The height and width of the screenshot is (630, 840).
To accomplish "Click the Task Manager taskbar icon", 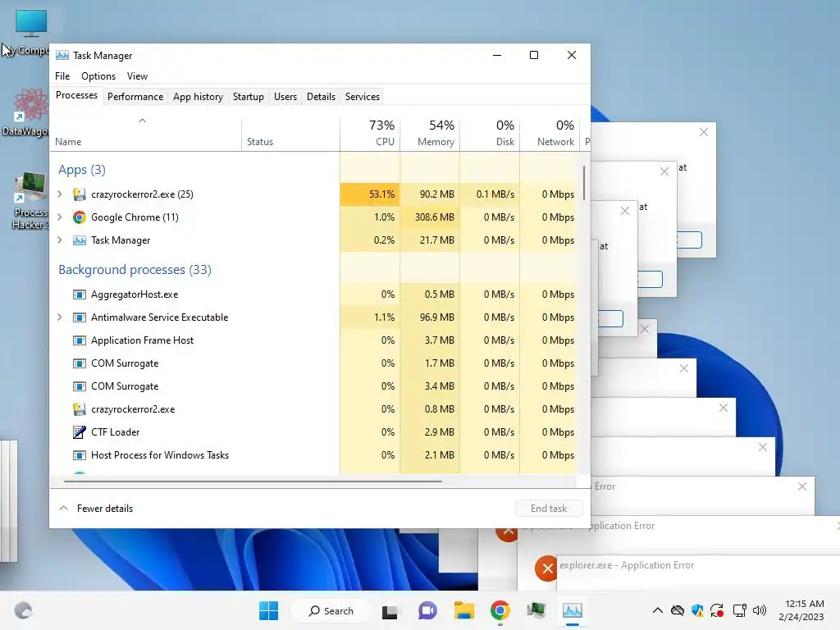I will pyautogui.click(x=572, y=610).
